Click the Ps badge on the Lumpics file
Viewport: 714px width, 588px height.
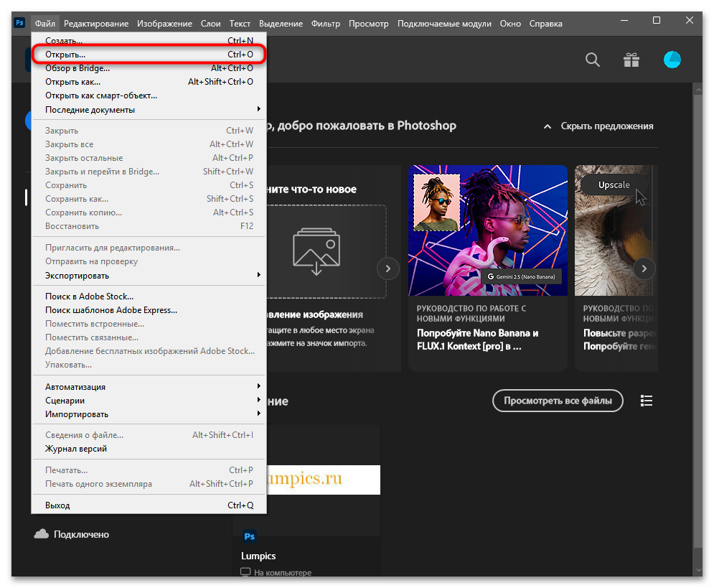pyautogui.click(x=249, y=536)
